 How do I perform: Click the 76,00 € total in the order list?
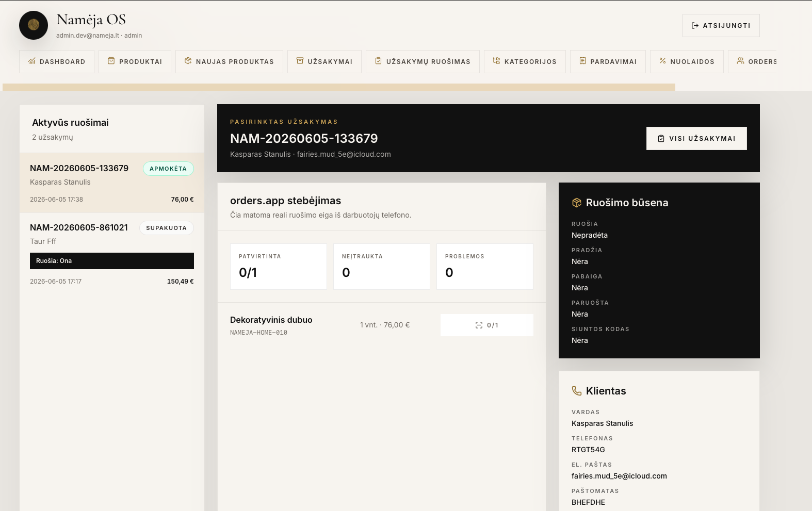[x=182, y=200]
